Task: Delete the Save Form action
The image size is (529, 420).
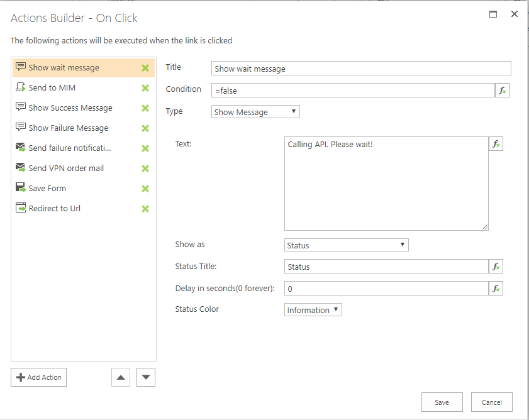Action: pyautogui.click(x=145, y=189)
